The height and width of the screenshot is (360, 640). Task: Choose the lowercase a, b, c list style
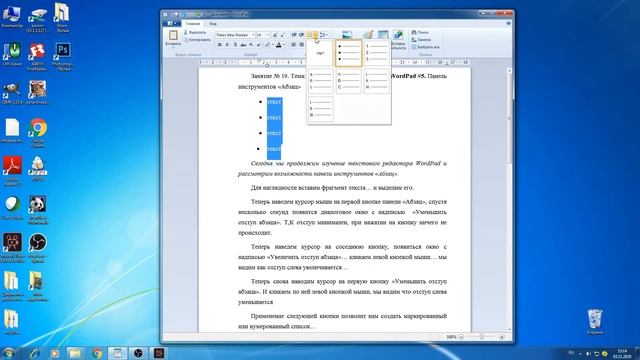320,81
